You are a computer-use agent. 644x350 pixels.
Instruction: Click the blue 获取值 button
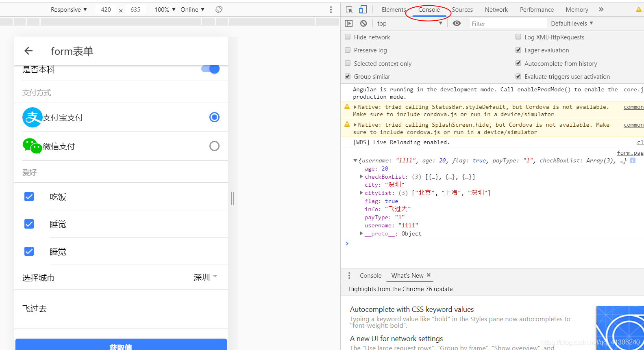(x=121, y=344)
